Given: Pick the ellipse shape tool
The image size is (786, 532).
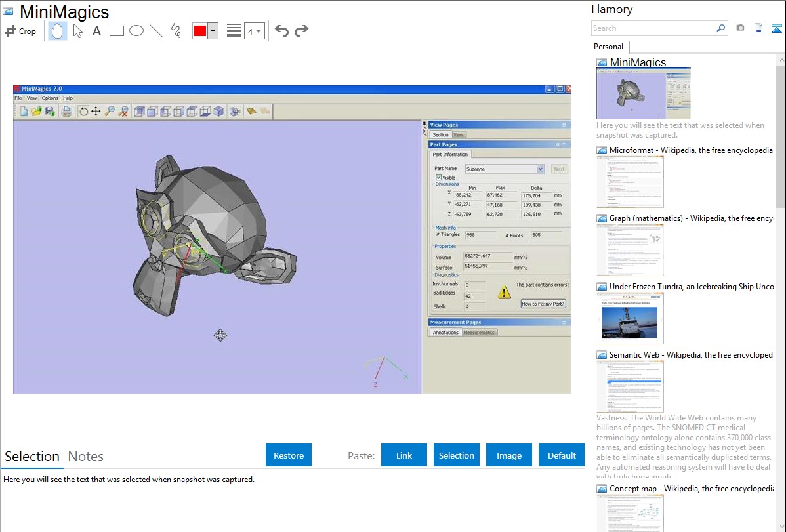Looking at the screenshot, I should click(x=136, y=31).
